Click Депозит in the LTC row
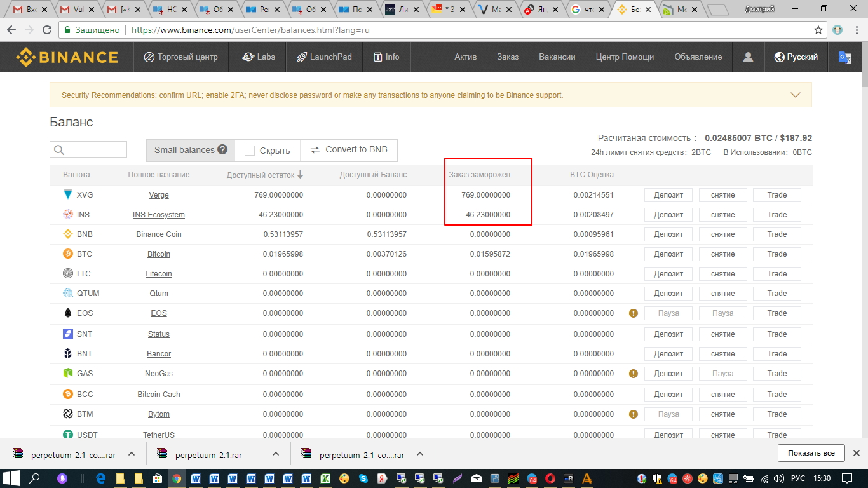868x488 pixels. [668, 274]
